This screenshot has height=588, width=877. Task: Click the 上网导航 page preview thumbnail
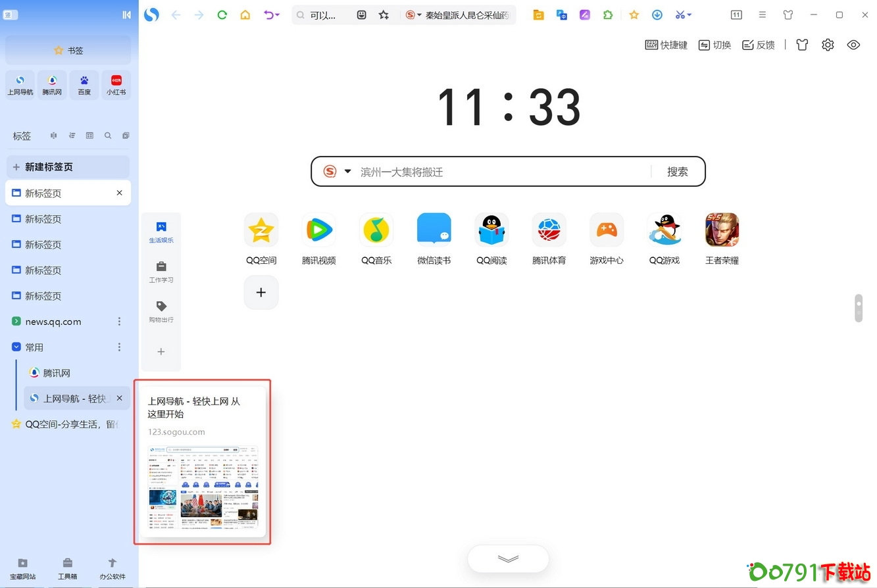202,489
